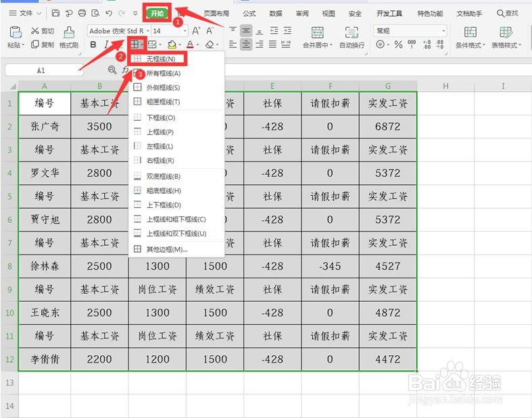
Task: Choose 粗匣框线(T) from border menu
Action: pyautogui.click(x=176, y=102)
